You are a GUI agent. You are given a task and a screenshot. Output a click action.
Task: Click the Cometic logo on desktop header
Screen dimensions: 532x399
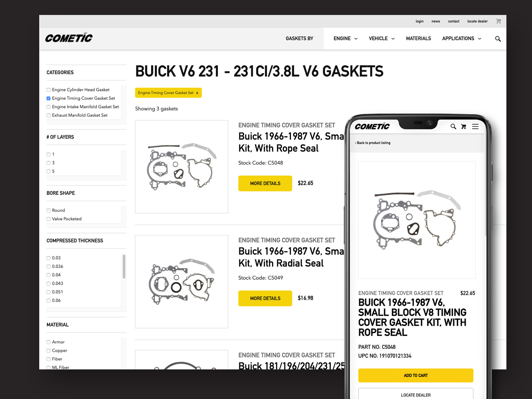tap(69, 38)
